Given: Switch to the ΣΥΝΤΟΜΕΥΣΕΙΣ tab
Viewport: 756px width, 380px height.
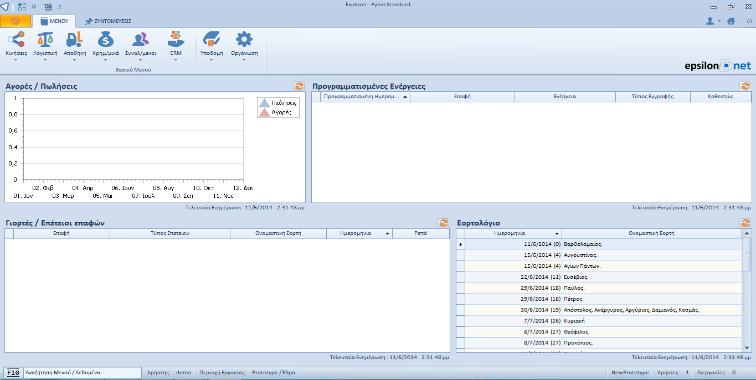Looking at the screenshot, I should [108, 21].
